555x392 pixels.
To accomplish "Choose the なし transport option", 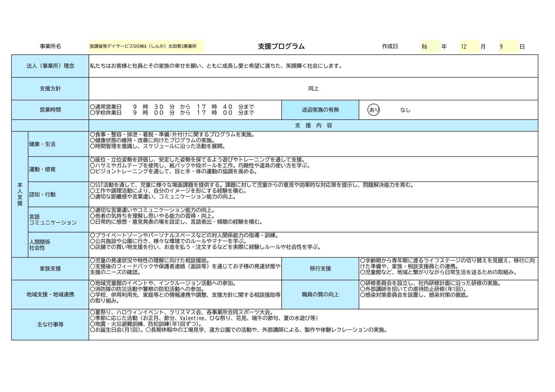I will [405, 110].
